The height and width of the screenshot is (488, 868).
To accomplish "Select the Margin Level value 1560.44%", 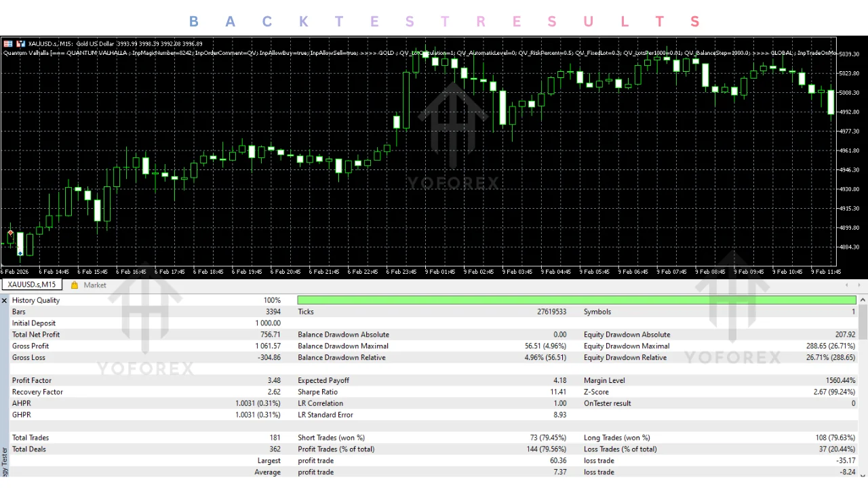I will click(841, 381).
